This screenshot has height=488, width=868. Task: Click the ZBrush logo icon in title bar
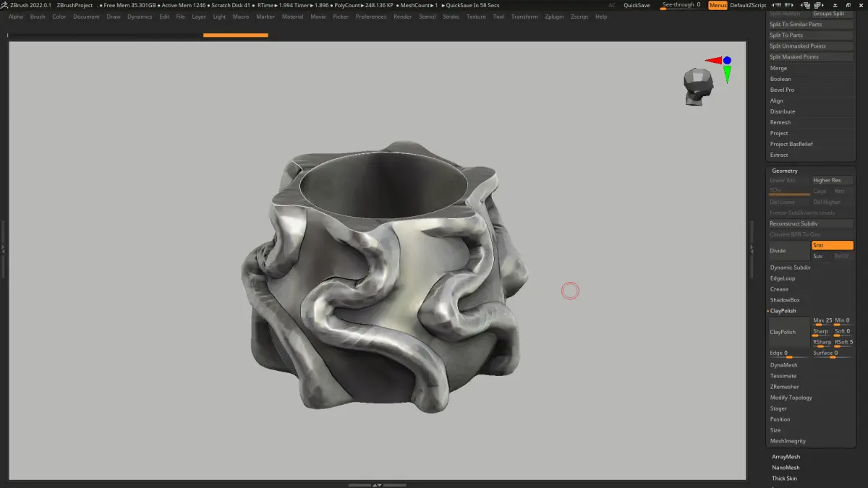tap(4, 5)
